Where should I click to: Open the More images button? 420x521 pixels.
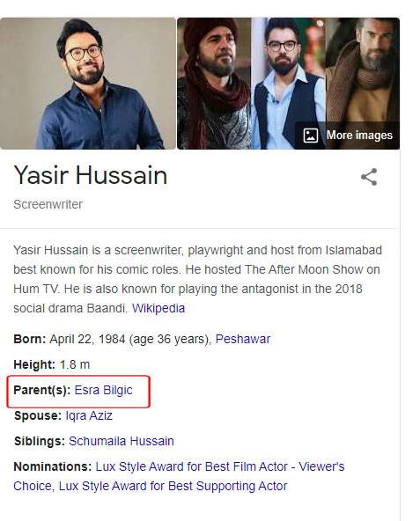[347, 136]
